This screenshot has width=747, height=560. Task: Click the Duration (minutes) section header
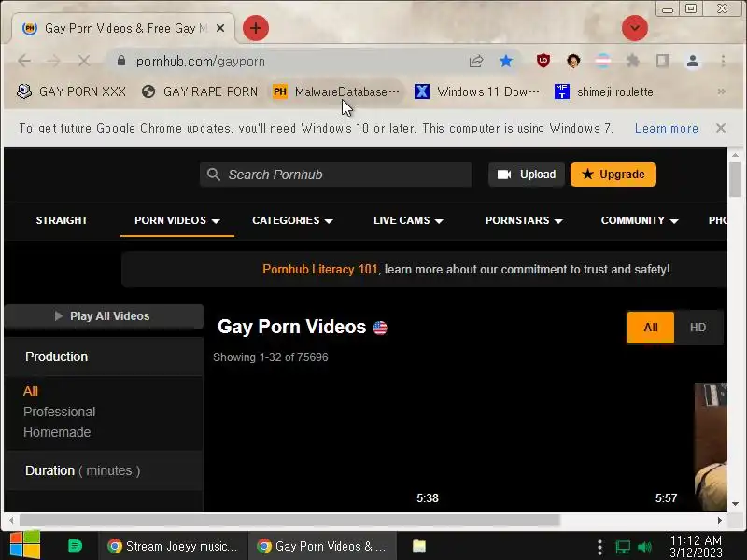tap(104, 470)
